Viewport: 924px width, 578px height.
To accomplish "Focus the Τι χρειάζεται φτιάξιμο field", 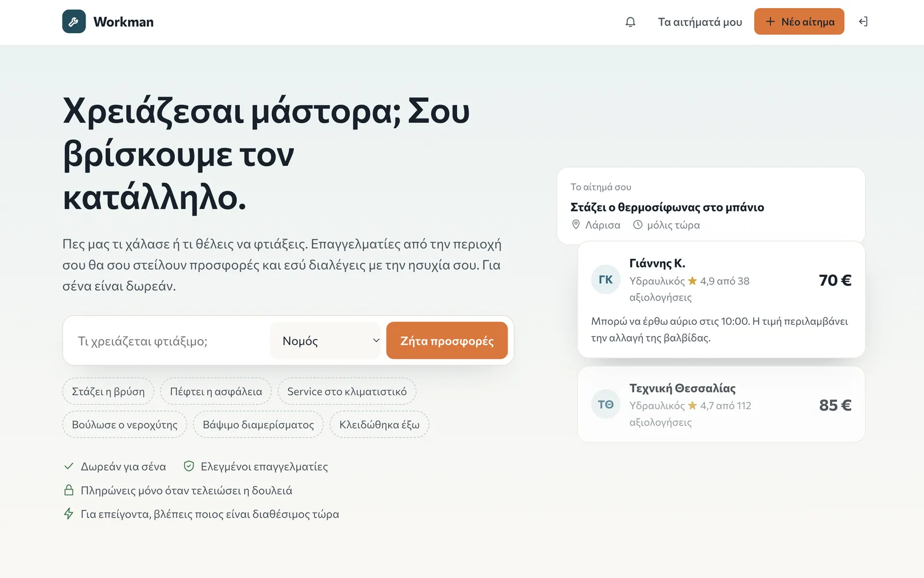I will [169, 341].
